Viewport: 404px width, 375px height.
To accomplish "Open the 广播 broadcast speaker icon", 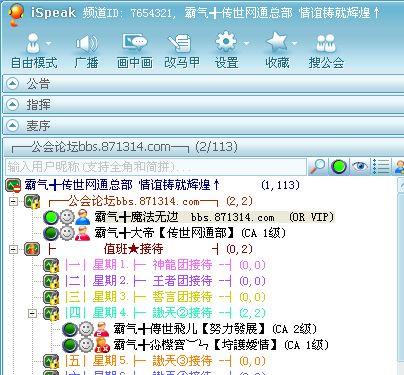I will point(86,43).
